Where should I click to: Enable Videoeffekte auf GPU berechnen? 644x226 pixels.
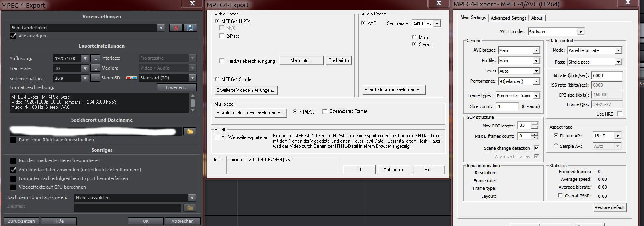point(13,187)
